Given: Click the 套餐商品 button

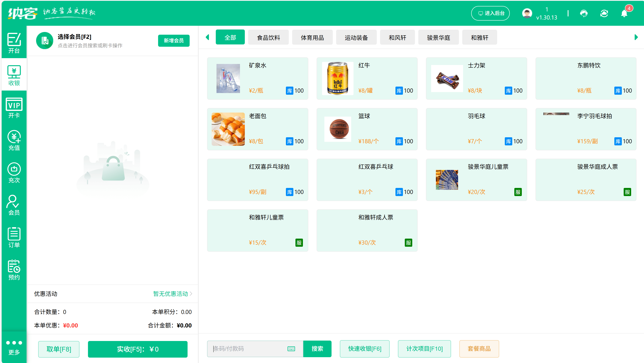Looking at the screenshot, I should coord(479,348).
